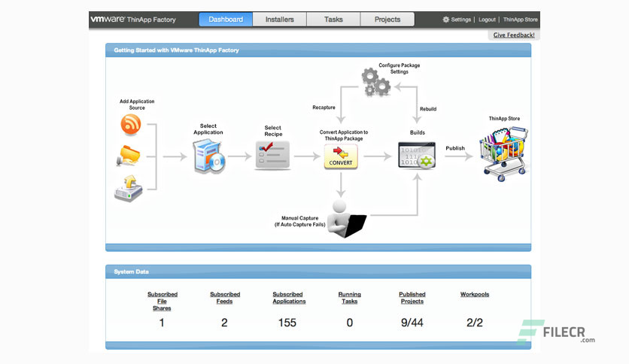The width and height of the screenshot is (629, 364).
Task: Open the Select Application box icon
Action: 209,156
